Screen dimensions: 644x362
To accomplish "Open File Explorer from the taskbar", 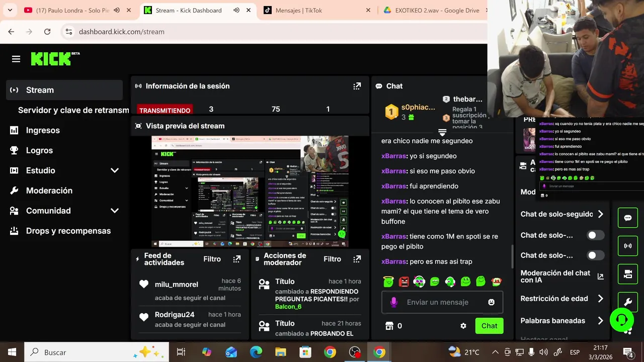I will 281,352.
